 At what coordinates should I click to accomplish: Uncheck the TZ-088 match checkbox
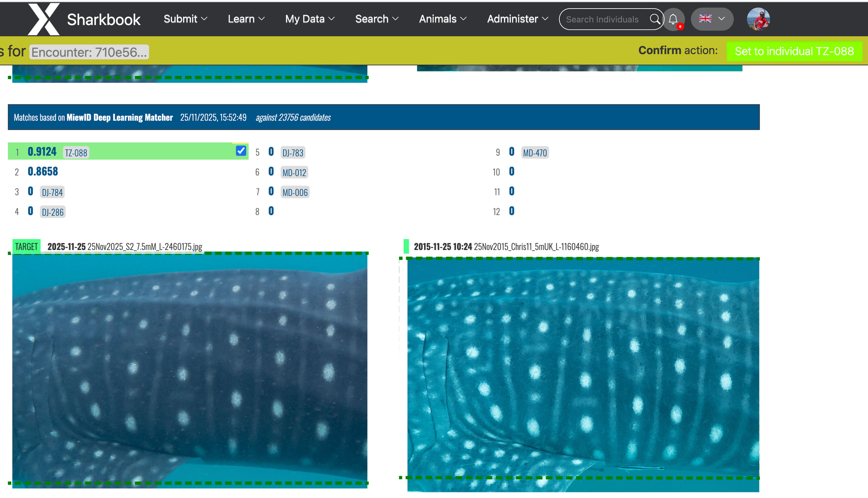click(241, 151)
